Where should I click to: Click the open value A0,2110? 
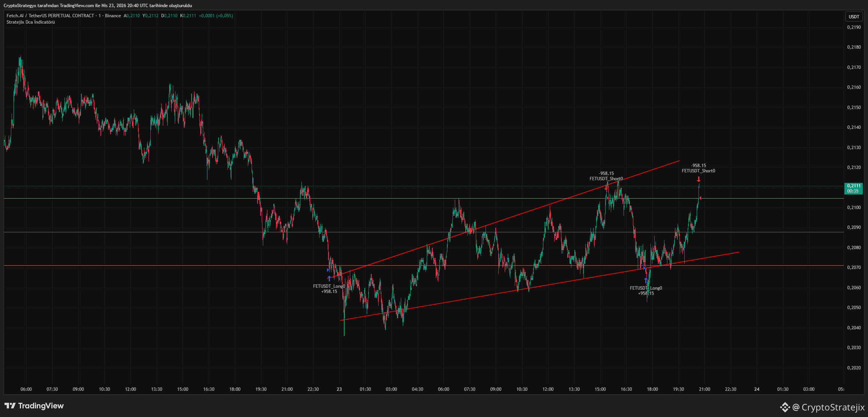pos(132,16)
